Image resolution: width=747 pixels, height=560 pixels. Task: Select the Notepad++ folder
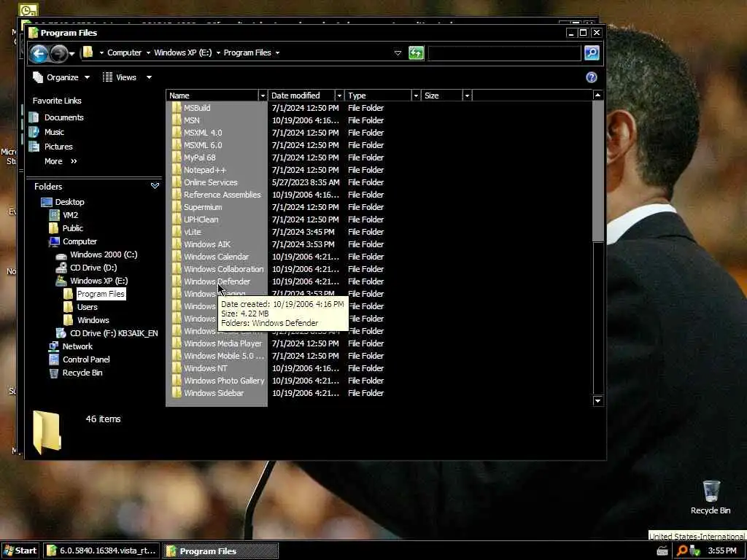[205, 170]
